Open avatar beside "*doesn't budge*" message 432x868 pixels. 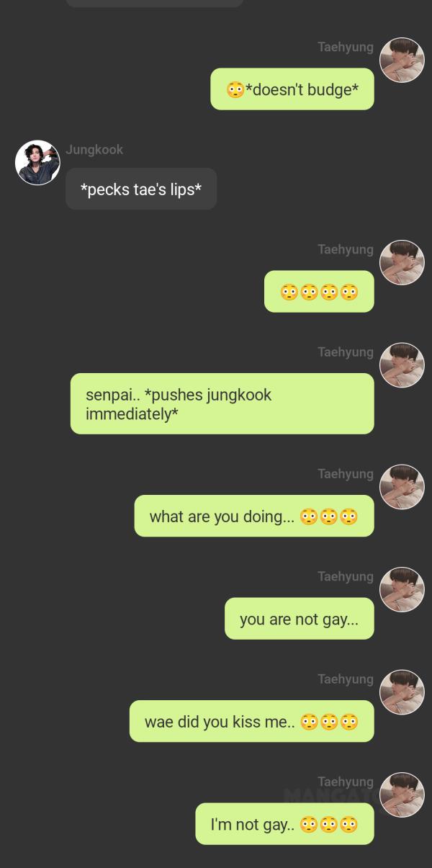402,60
